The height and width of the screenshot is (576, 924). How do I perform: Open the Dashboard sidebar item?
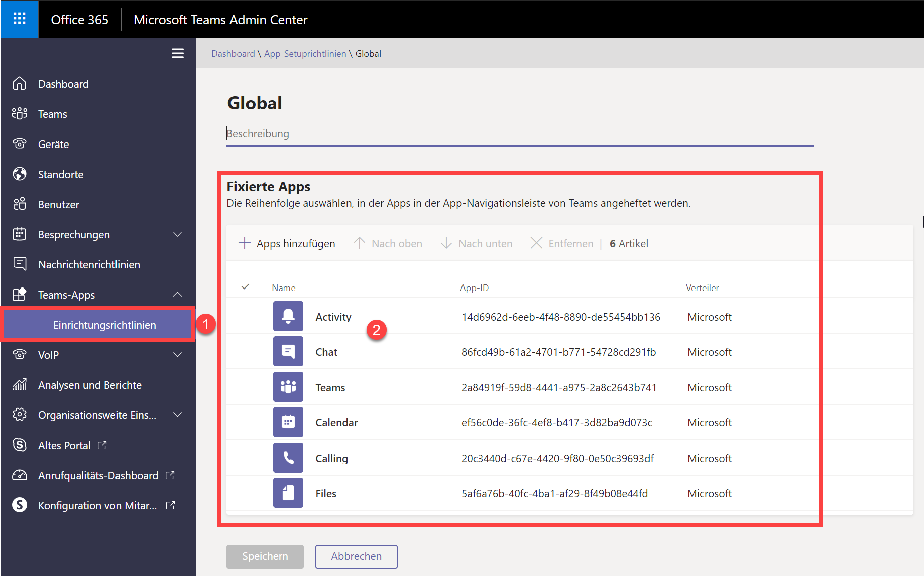98,84
